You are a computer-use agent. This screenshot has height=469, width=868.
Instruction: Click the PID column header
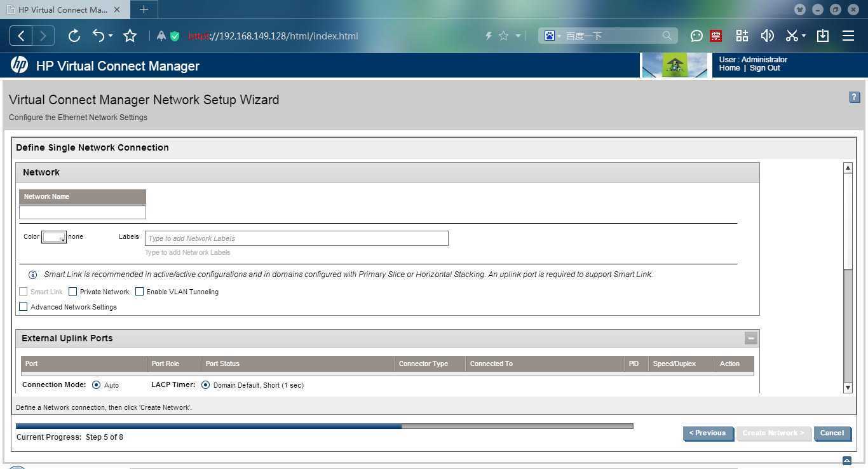tap(637, 364)
